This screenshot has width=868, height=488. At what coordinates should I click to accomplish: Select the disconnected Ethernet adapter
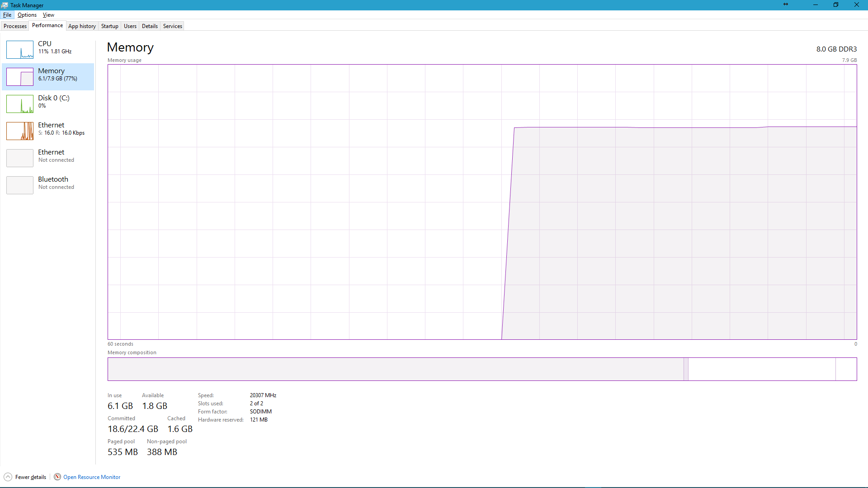47,158
